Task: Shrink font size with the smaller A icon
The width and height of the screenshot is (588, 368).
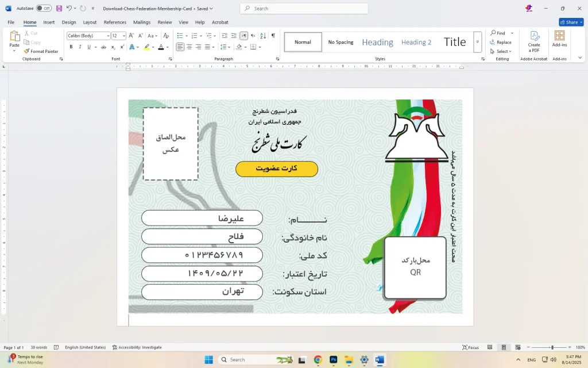Action: click(x=140, y=36)
